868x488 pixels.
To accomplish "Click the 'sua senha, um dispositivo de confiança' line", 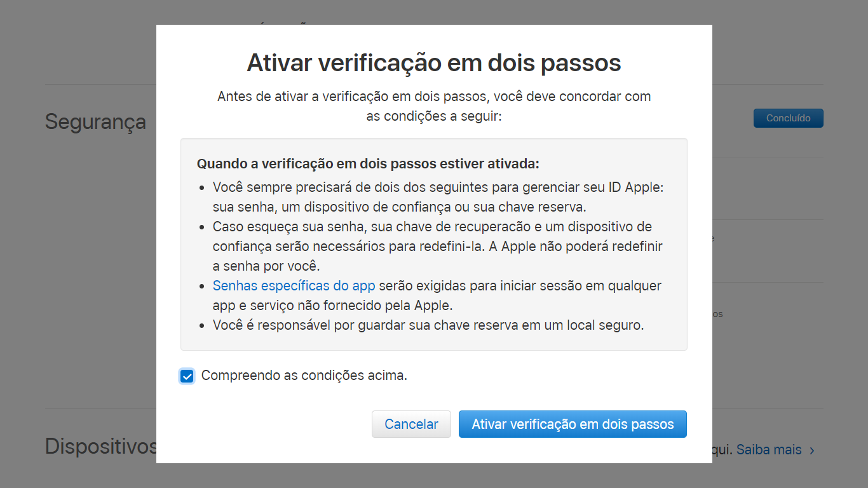I will click(x=400, y=207).
